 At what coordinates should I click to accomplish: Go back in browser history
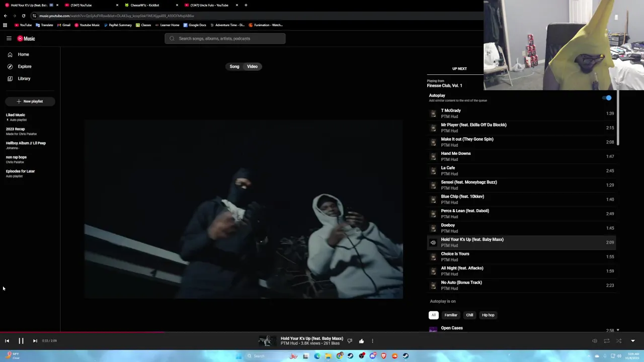5,16
